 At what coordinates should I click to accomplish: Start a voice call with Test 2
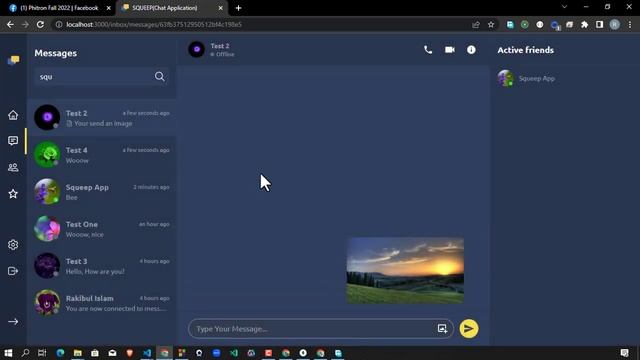coord(428,50)
